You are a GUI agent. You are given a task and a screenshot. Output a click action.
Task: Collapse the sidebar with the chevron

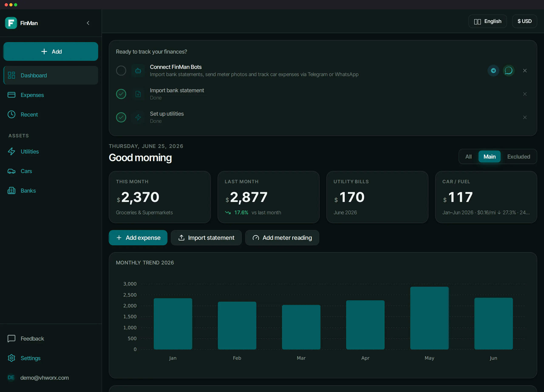(88, 23)
